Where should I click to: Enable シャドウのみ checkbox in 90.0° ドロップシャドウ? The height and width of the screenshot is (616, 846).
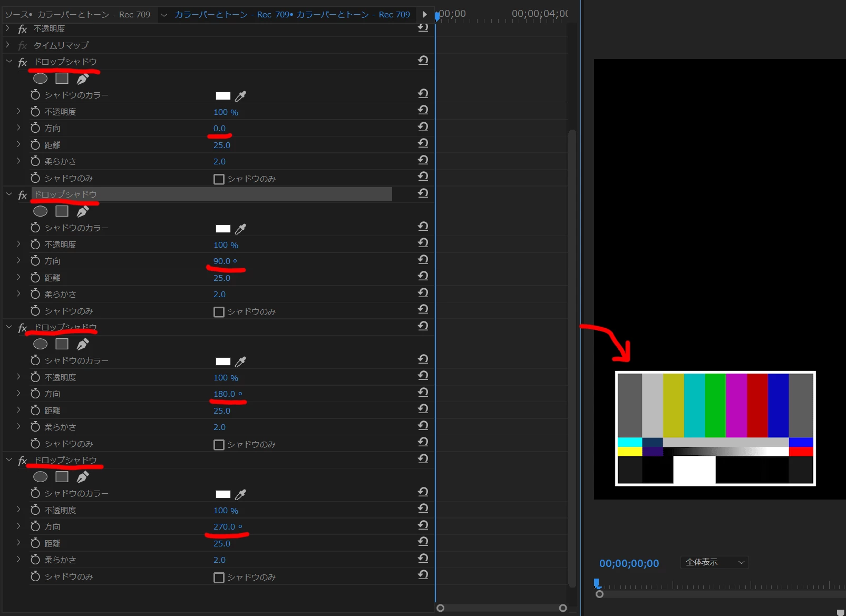(219, 312)
